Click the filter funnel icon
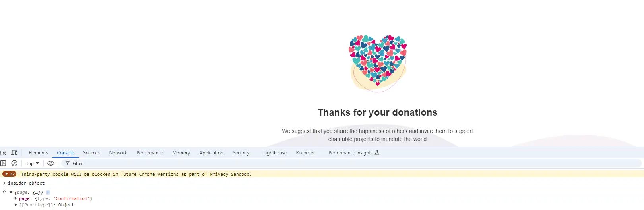This screenshot has height=210, width=644. pyautogui.click(x=68, y=163)
